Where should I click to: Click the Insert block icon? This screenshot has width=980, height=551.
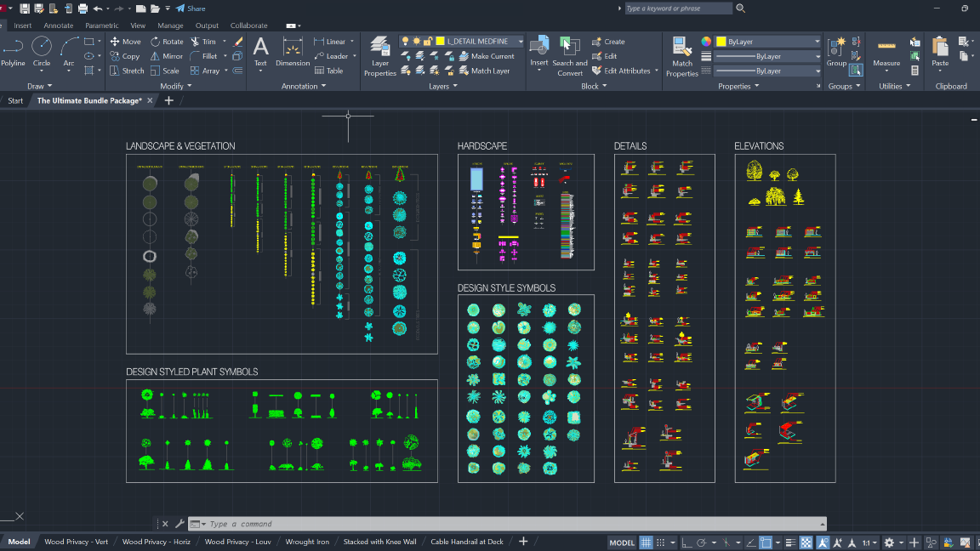point(539,51)
